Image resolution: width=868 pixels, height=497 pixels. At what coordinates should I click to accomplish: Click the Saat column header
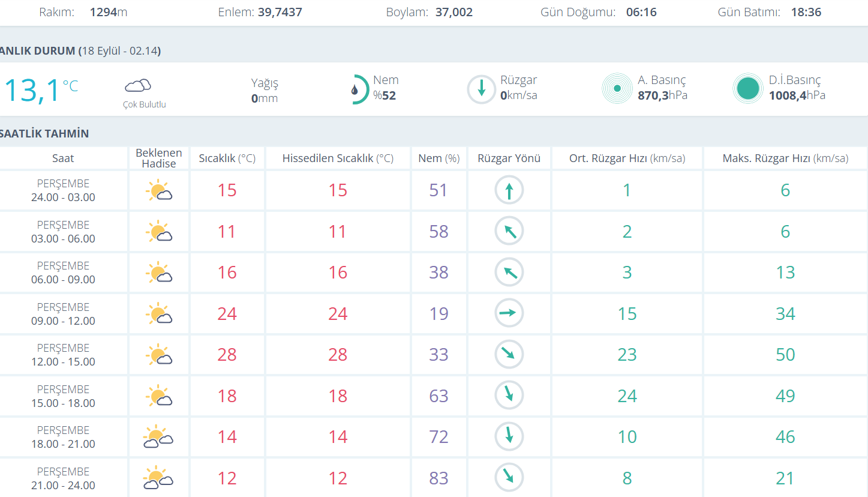point(63,158)
